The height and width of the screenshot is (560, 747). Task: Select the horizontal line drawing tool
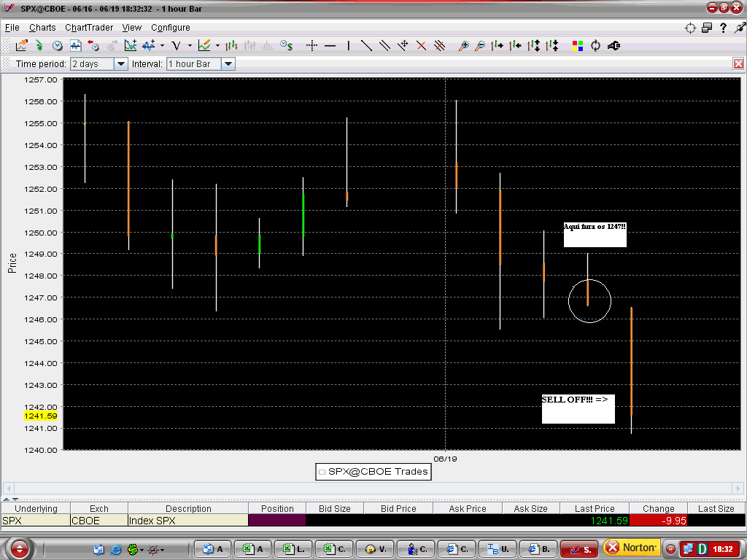coord(329,45)
